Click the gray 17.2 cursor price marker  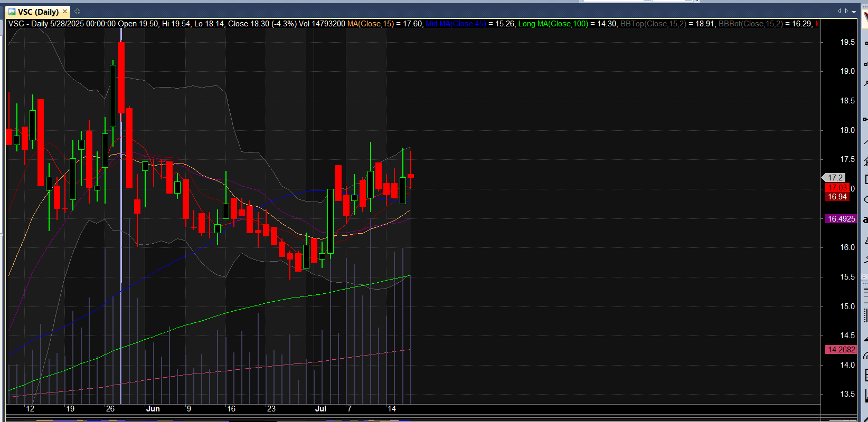834,178
